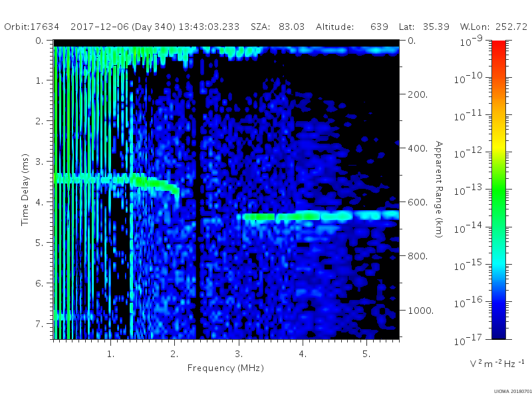The height and width of the screenshot is (399, 532).
Task: Click the 1000. Apparent Range tick label
Action: coord(420,311)
